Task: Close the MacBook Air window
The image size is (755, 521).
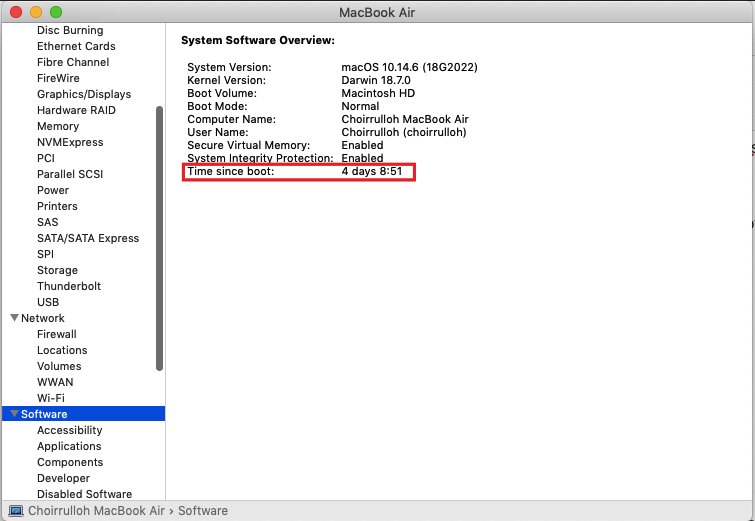Action: pyautogui.click(x=16, y=12)
